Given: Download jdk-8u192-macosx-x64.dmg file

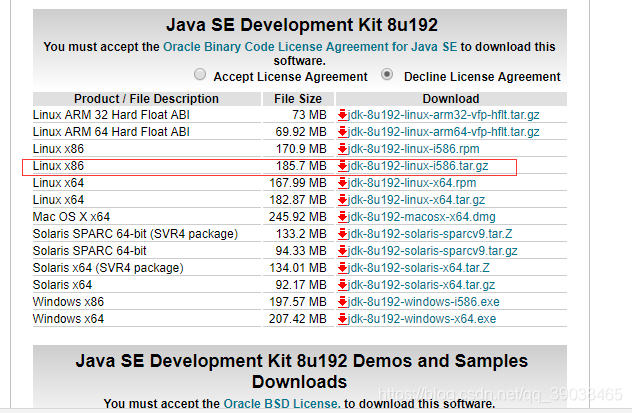Looking at the screenshot, I should pos(422,217).
